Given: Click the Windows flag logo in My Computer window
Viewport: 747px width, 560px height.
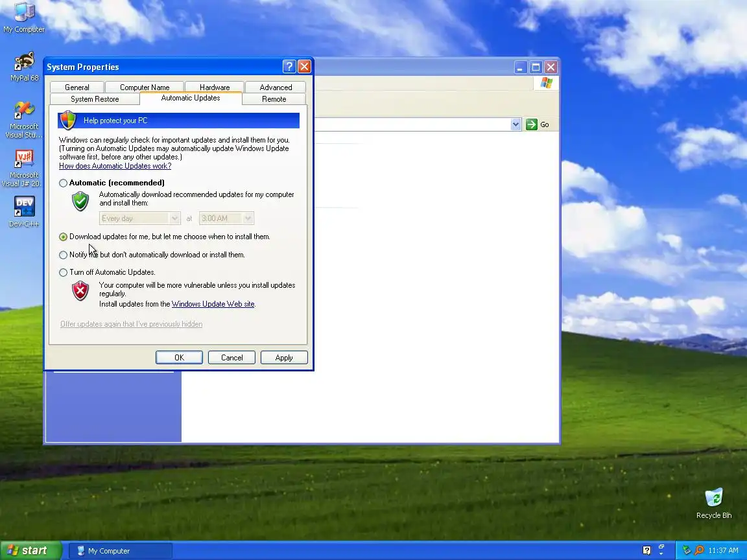Looking at the screenshot, I should [x=547, y=83].
